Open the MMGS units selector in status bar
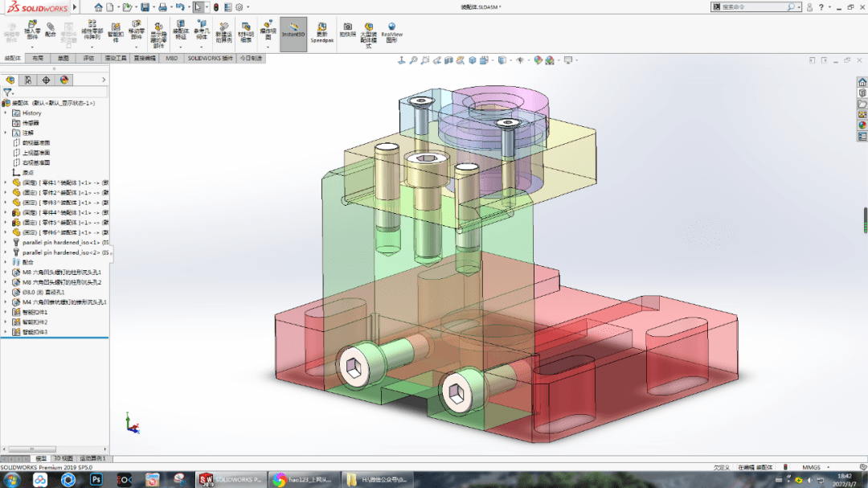The height and width of the screenshot is (488, 868). tap(812, 466)
